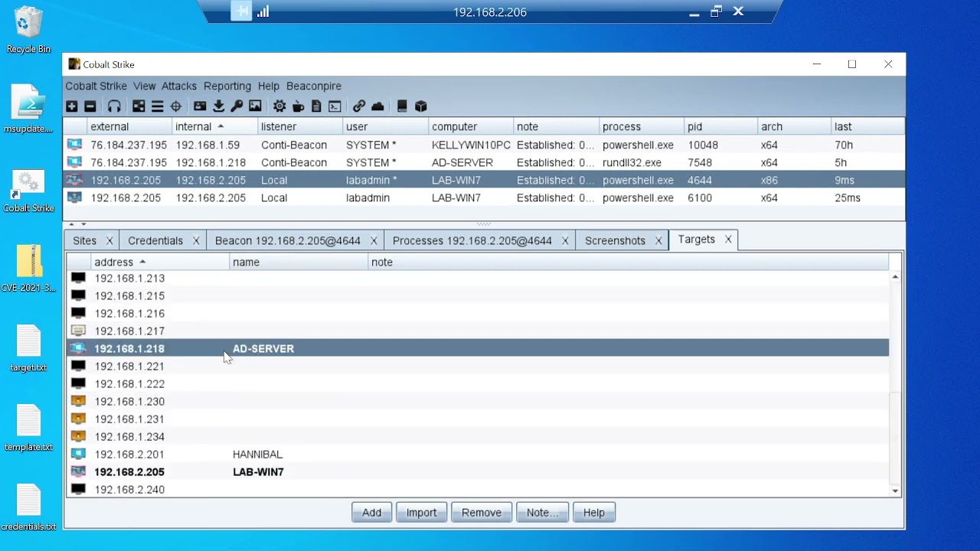Select the KELLYWIN10PC beacon session row

pos(484,145)
